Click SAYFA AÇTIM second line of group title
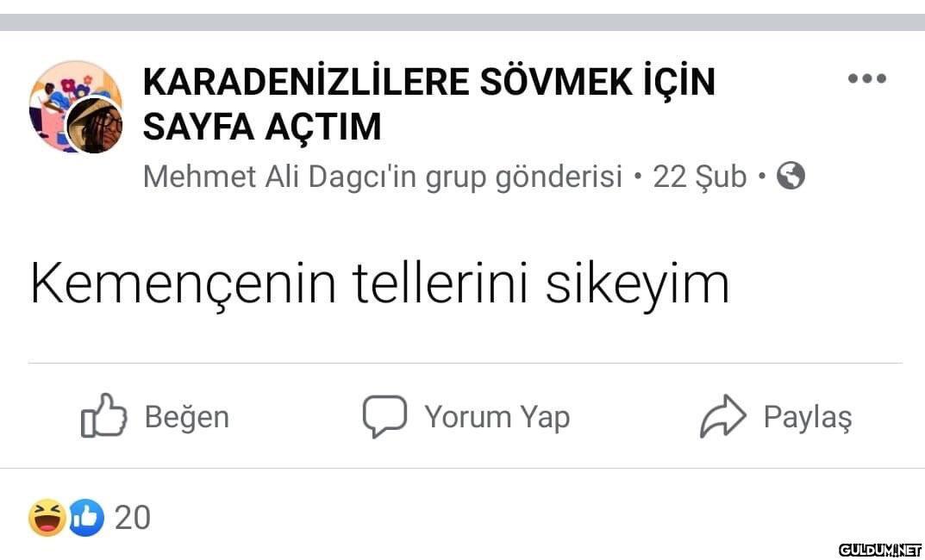Image resolution: width=925 pixels, height=560 pixels. pos(262,126)
